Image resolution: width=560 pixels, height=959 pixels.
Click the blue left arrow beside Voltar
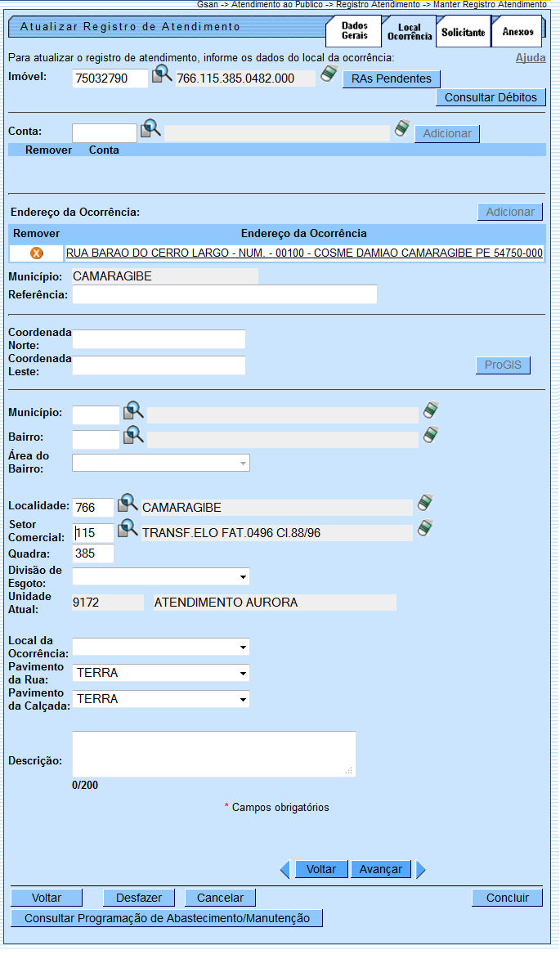[284, 870]
